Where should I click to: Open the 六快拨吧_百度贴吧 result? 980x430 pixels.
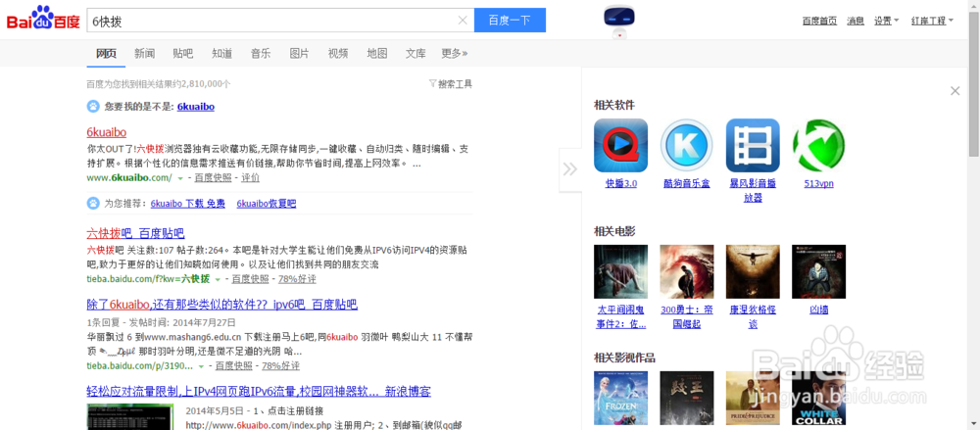135,234
